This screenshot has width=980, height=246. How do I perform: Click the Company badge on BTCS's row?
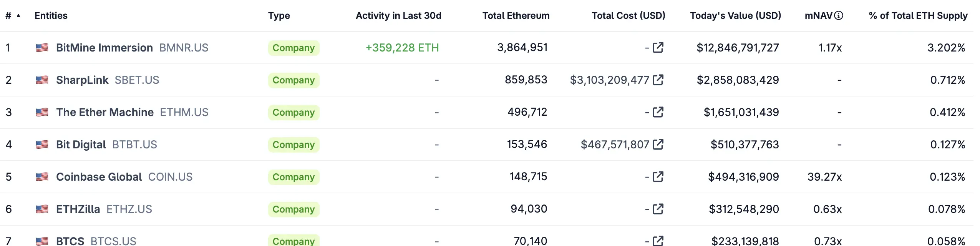pyautogui.click(x=293, y=241)
